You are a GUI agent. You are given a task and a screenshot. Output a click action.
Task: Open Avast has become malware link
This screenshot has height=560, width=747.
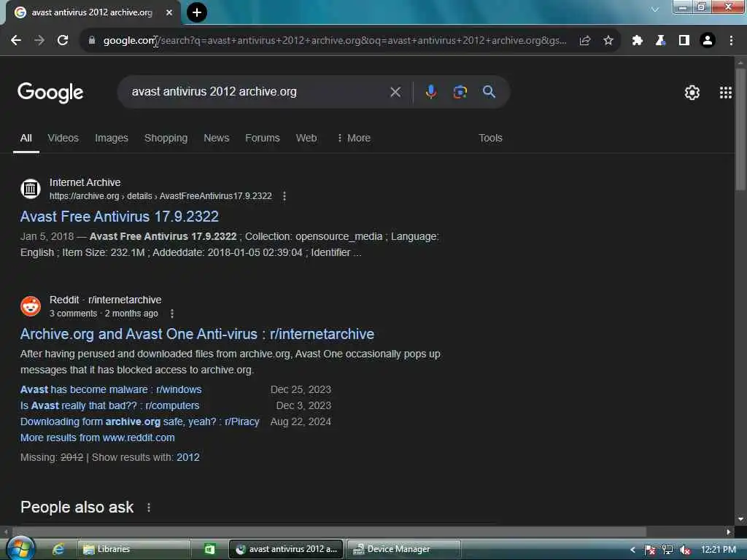point(111,389)
